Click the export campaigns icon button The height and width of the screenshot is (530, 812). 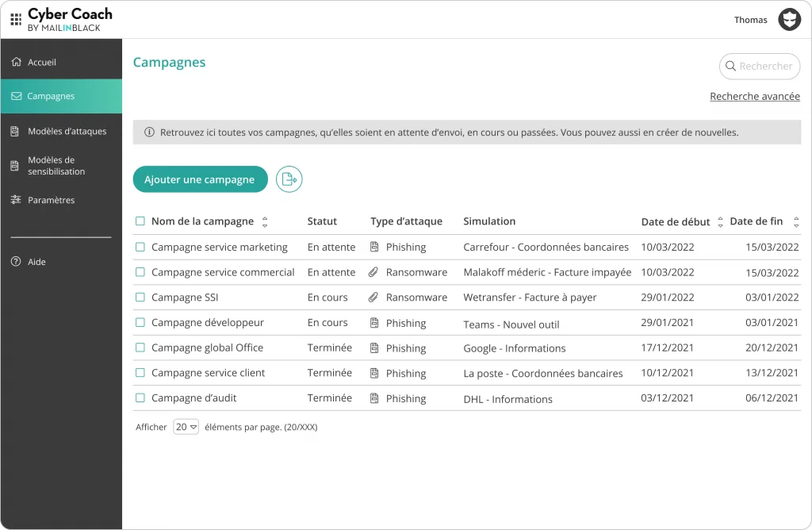pos(289,179)
